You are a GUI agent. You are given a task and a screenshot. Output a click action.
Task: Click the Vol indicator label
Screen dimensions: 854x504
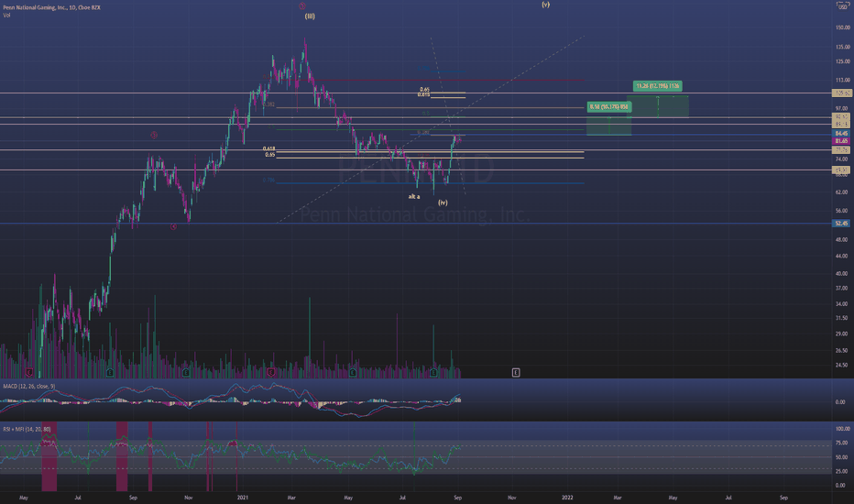click(6, 16)
